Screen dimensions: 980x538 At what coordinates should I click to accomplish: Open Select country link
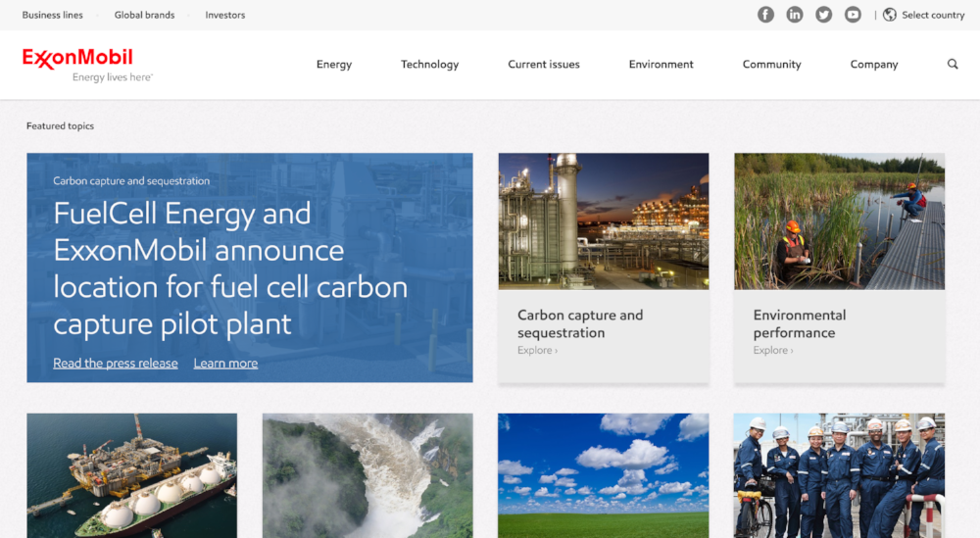(933, 15)
